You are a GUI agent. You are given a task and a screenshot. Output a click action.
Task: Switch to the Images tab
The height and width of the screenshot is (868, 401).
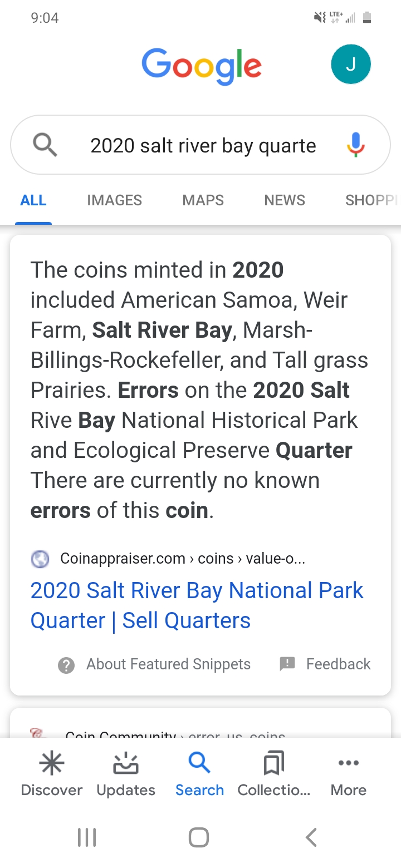click(x=114, y=200)
